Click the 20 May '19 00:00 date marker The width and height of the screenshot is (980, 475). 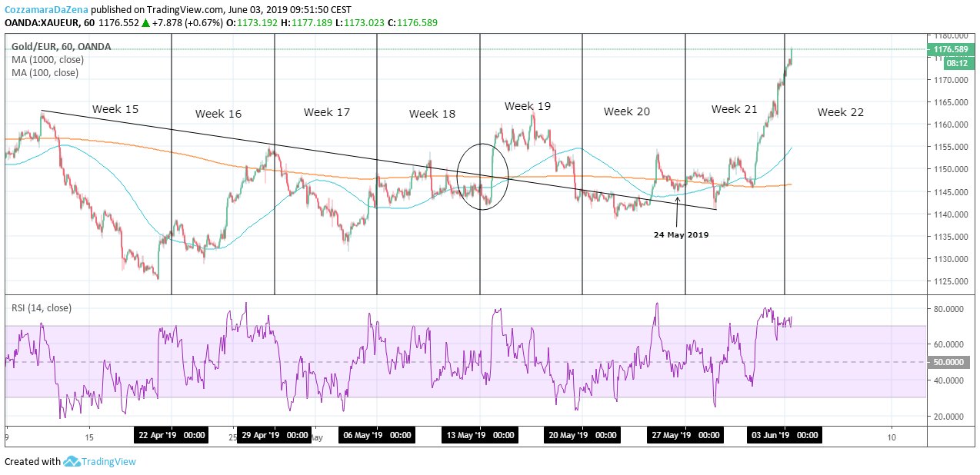click(582, 435)
